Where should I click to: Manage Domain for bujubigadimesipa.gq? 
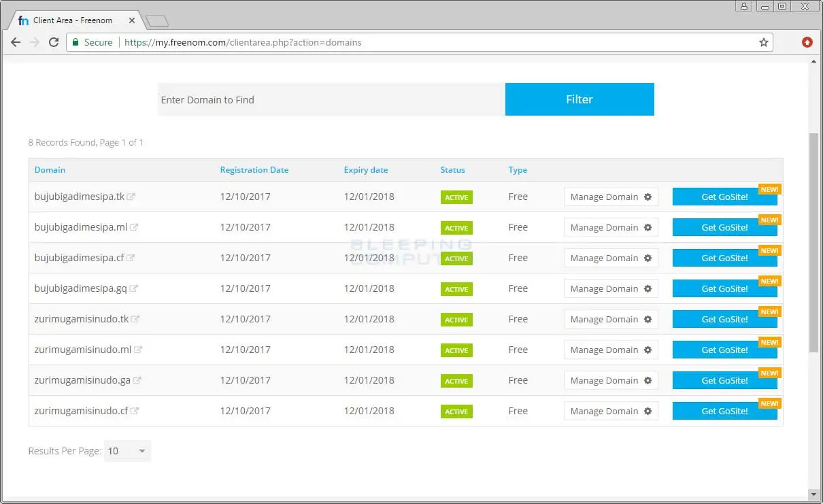click(x=611, y=289)
